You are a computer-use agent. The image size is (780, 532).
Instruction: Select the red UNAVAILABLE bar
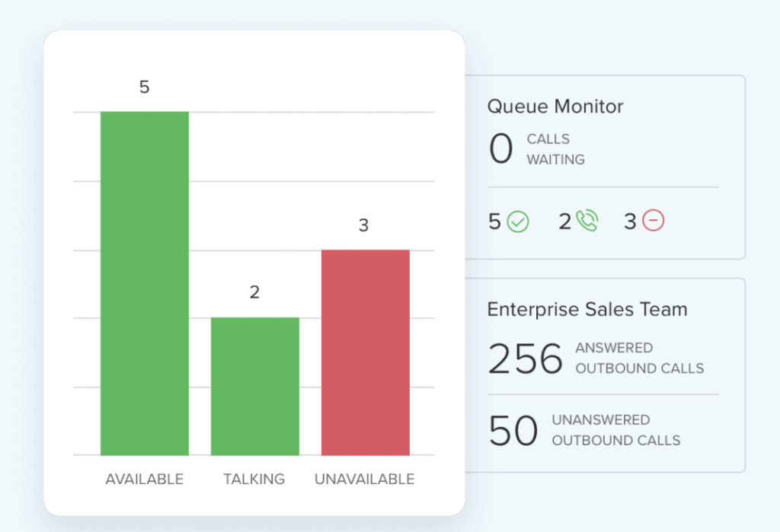click(x=365, y=352)
